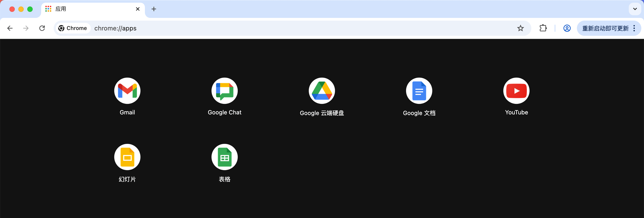Click the Google Chat label text

pos(225,112)
